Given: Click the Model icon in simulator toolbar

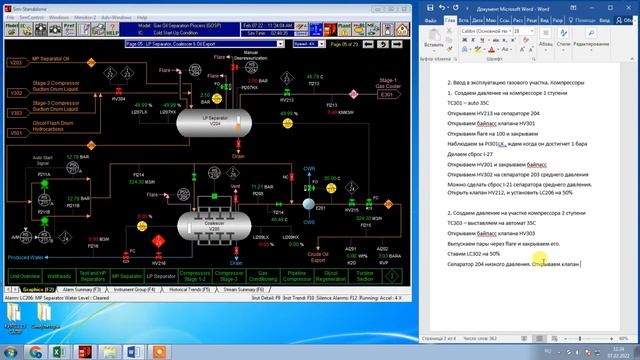Looking at the screenshot, I should pyautogui.click(x=12, y=29).
